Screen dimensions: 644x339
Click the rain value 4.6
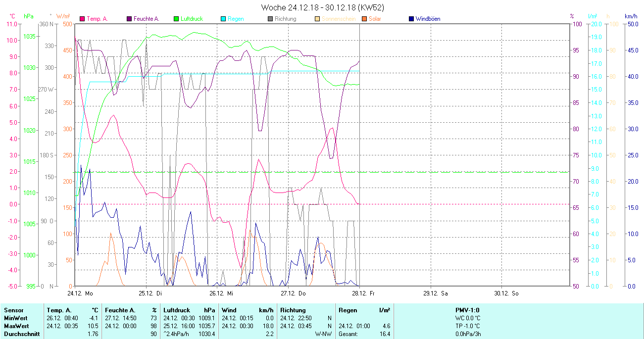point(386,326)
